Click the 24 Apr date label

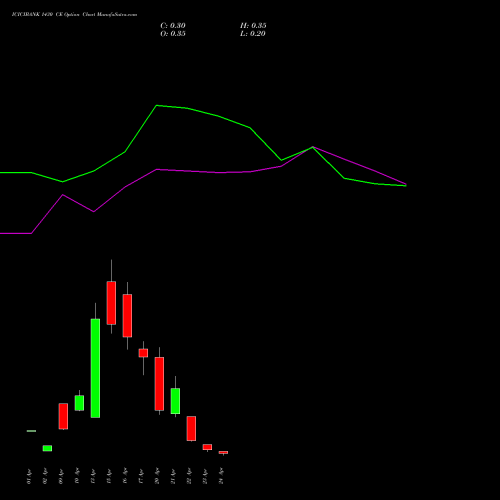(221, 476)
